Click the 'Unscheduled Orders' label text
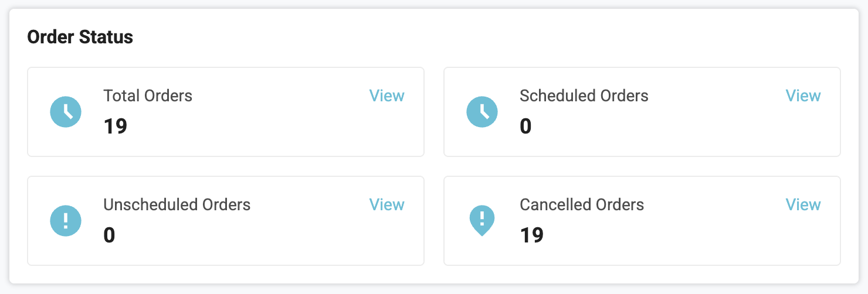The height and width of the screenshot is (294, 868). tap(177, 204)
